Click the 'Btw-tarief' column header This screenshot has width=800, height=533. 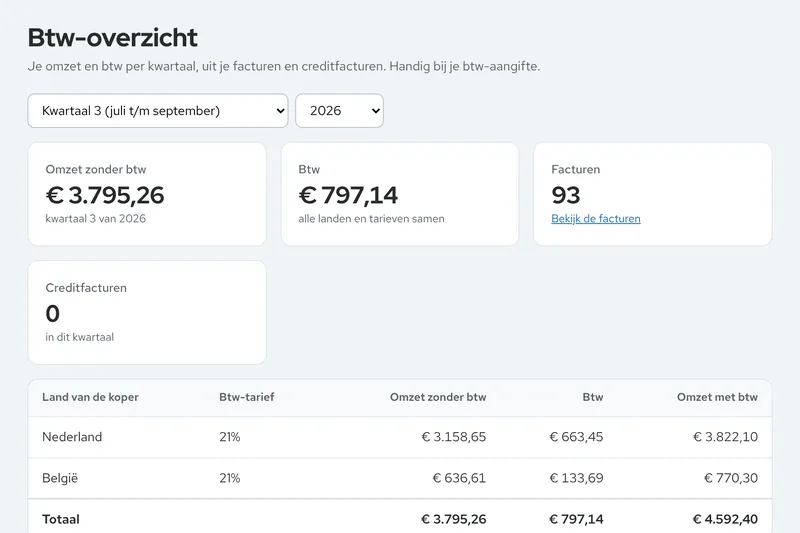[246, 397]
